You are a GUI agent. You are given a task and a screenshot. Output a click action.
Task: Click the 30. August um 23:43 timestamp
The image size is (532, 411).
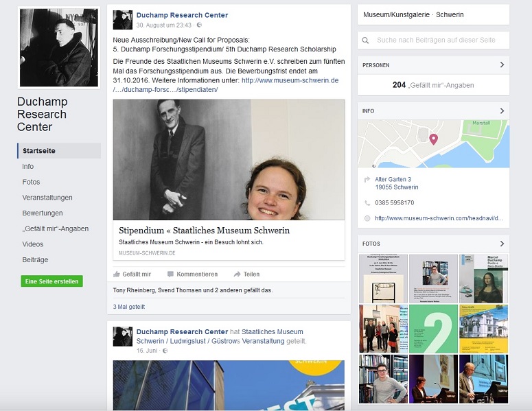click(x=164, y=25)
